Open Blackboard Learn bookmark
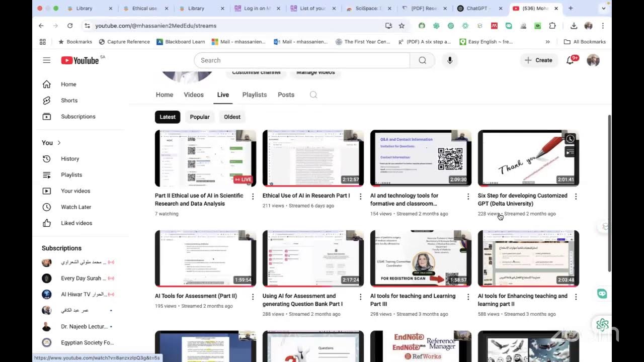 pos(180,42)
